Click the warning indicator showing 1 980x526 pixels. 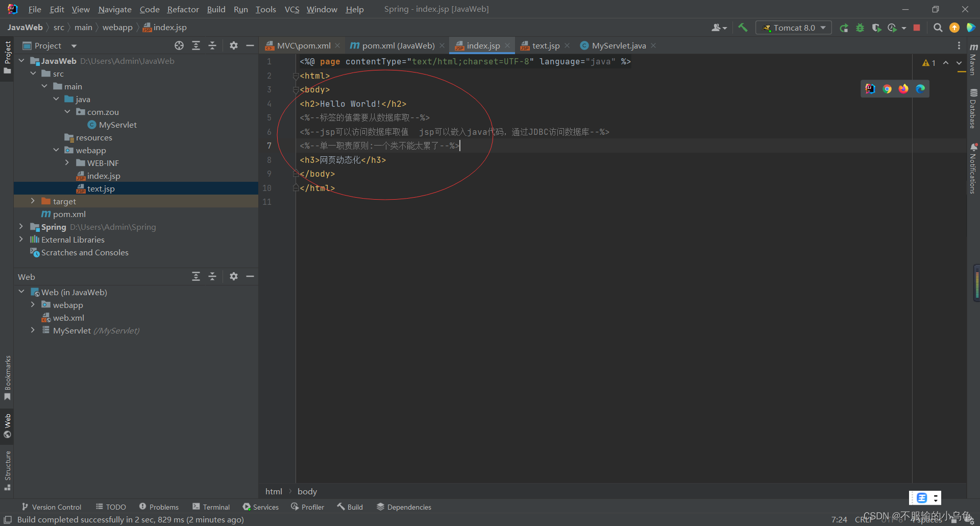(929, 63)
